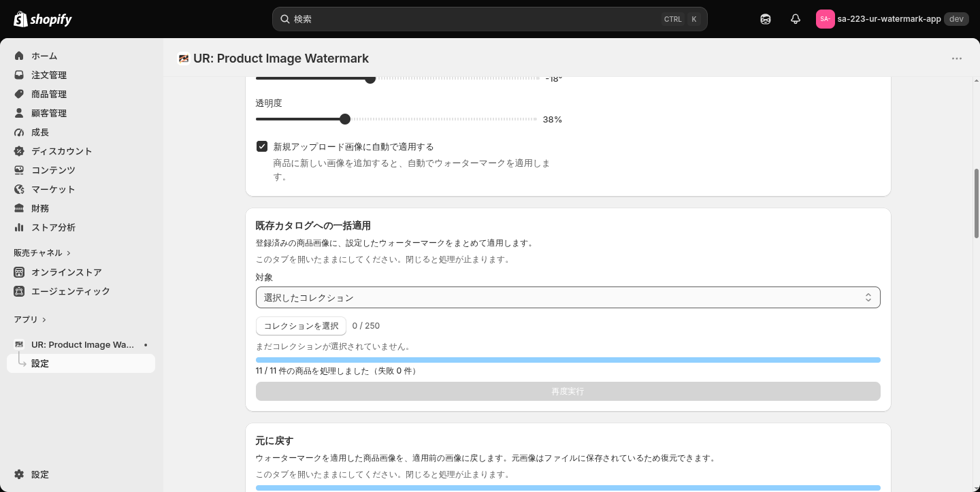
Task: Open the notifications bell
Action: click(796, 19)
